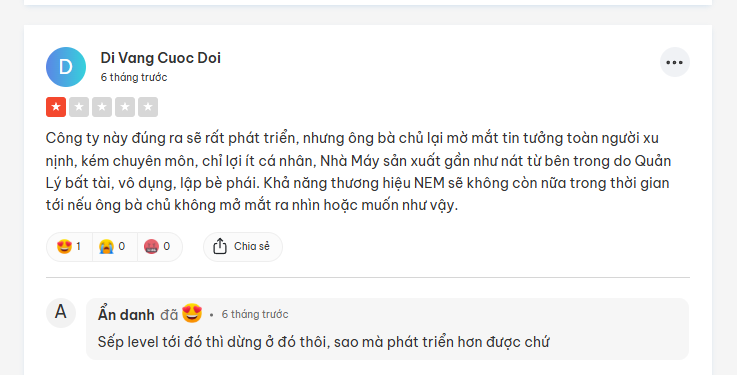Open the Di Vang Cuoc Doi profile name
Screen dimensions: 737x375
pos(160,58)
